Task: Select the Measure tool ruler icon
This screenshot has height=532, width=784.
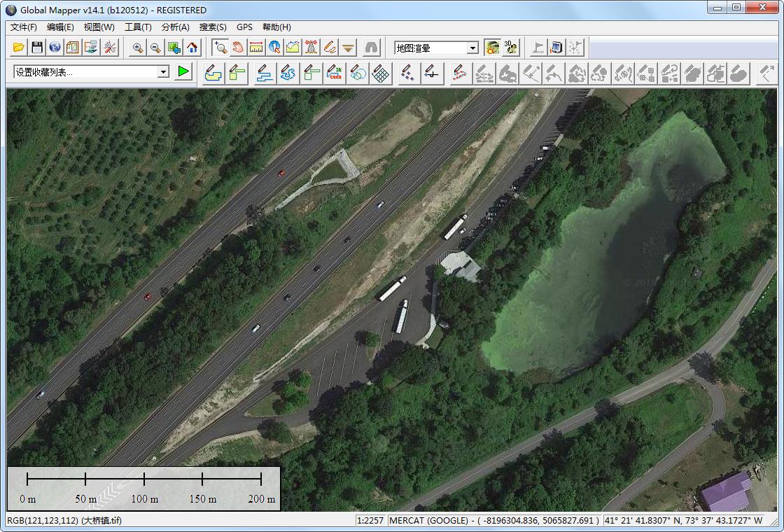Action: [256, 48]
